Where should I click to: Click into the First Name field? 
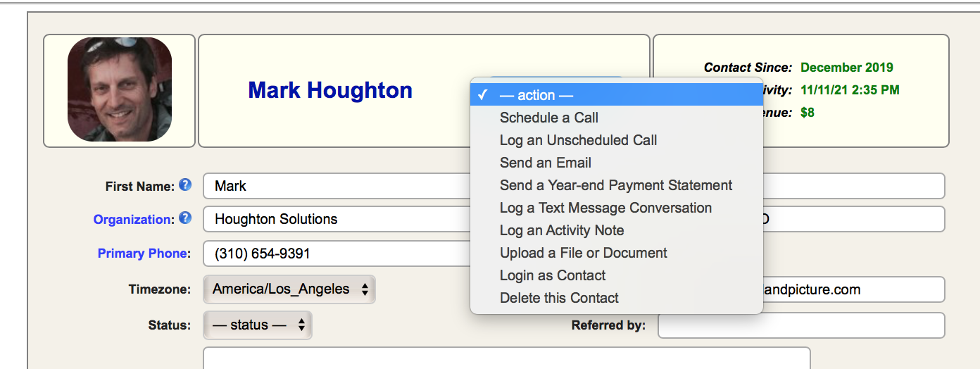point(338,187)
